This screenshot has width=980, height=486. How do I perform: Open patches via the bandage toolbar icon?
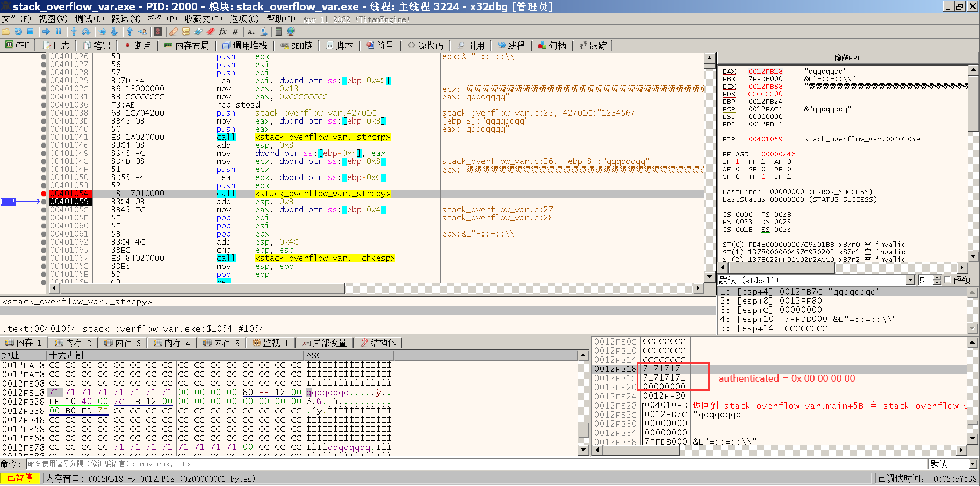pos(173,32)
